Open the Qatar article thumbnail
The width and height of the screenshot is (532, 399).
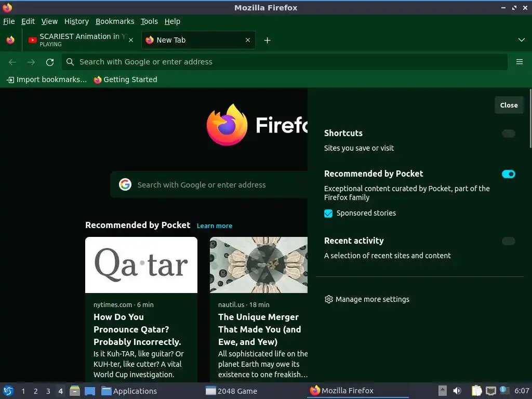[141, 265]
